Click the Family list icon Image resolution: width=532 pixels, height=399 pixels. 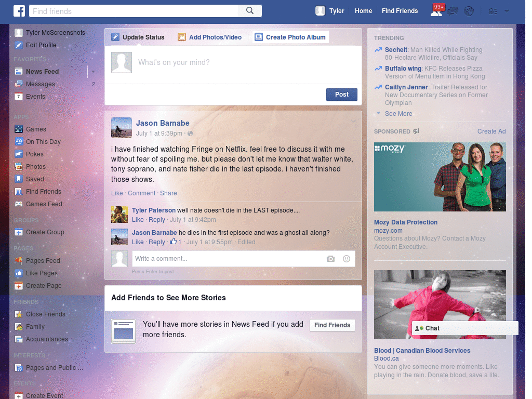[19, 327]
